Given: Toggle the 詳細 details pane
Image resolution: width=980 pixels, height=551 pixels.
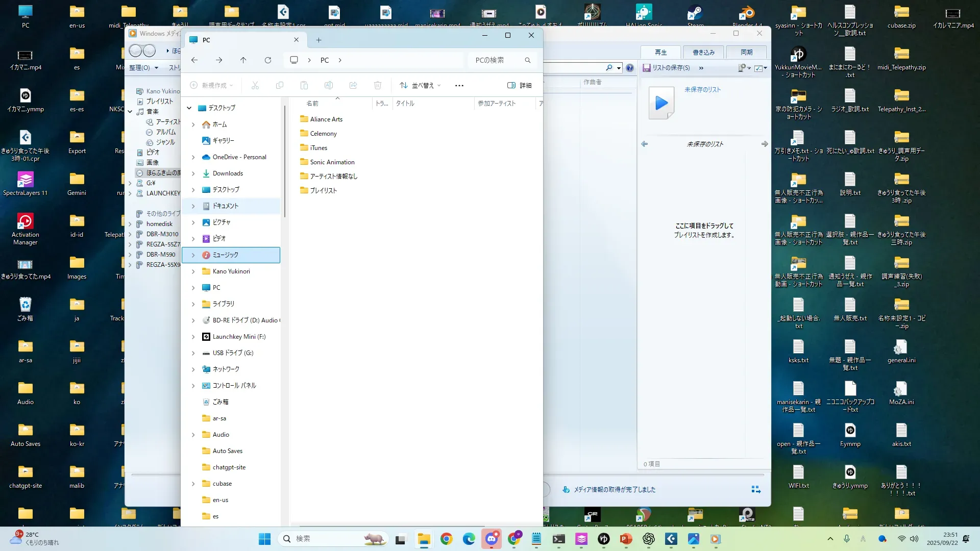Looking at the screenshot, I should tap(520, 85).
